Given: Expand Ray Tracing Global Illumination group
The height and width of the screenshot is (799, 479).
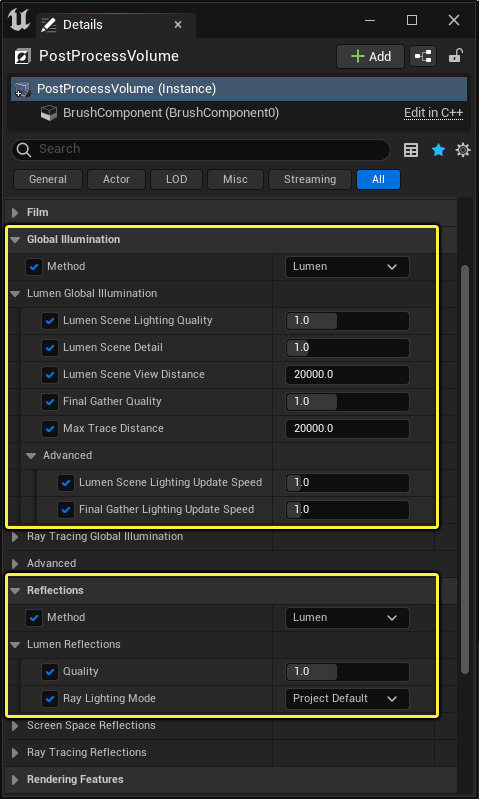Looking at the screenshot, I should pos(15,537).
